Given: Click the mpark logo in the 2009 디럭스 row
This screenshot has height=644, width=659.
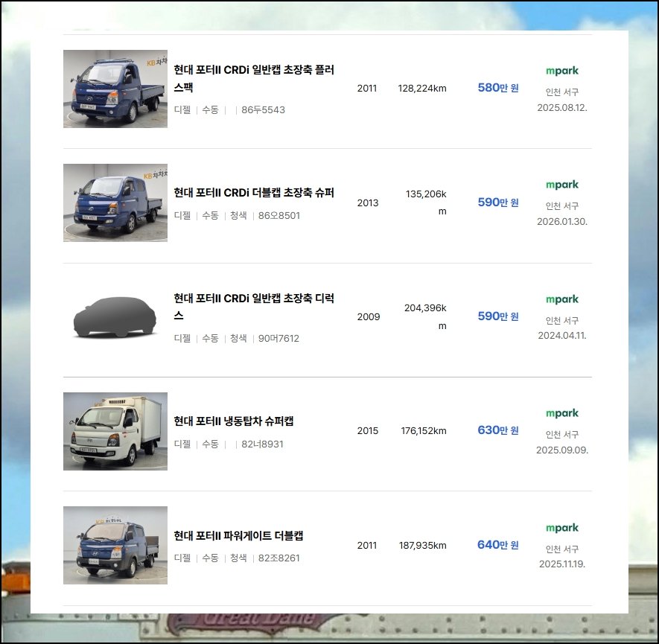Looking at the screenshot, I should [562, 299].
